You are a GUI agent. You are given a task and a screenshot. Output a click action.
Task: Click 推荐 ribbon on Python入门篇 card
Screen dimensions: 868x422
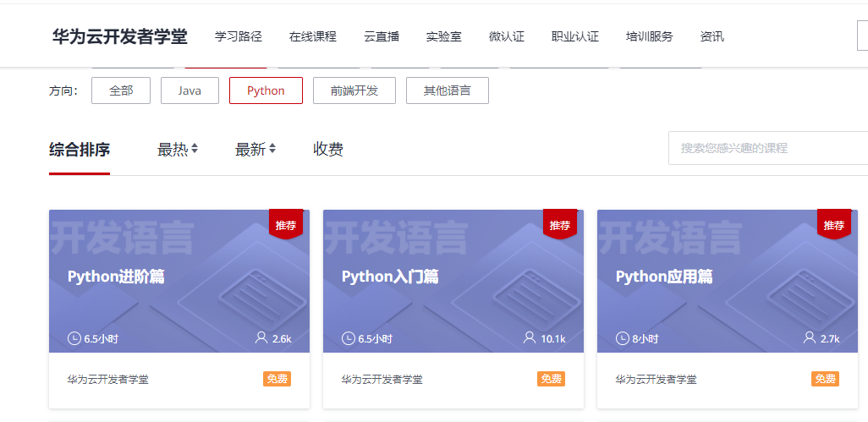pos(560,225)
